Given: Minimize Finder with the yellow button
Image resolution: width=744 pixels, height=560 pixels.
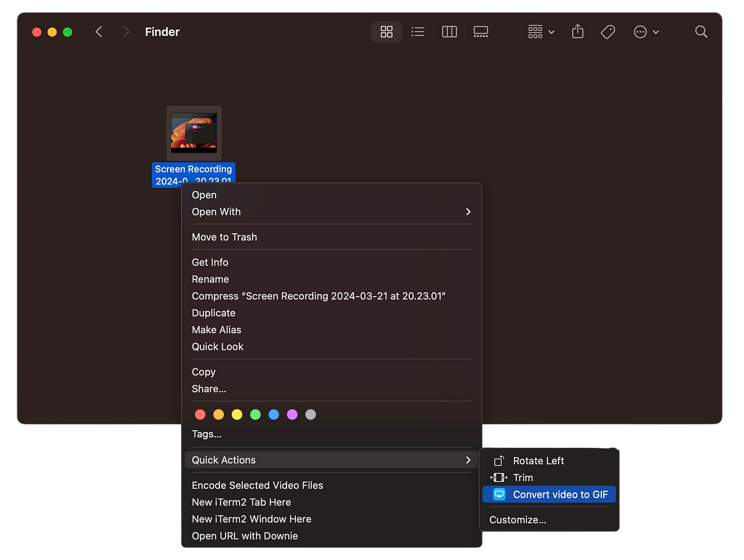Looking at the screenshot, I should [x=52, y=32].
